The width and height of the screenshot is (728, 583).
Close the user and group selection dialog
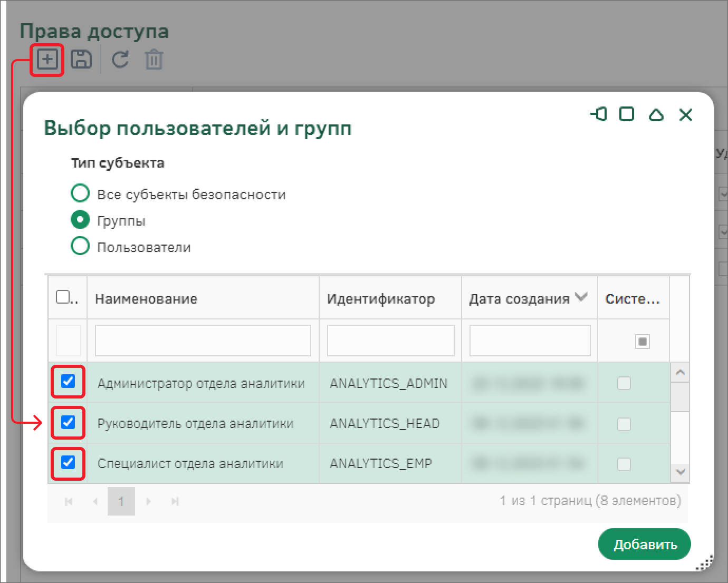[x=685, y=114]
